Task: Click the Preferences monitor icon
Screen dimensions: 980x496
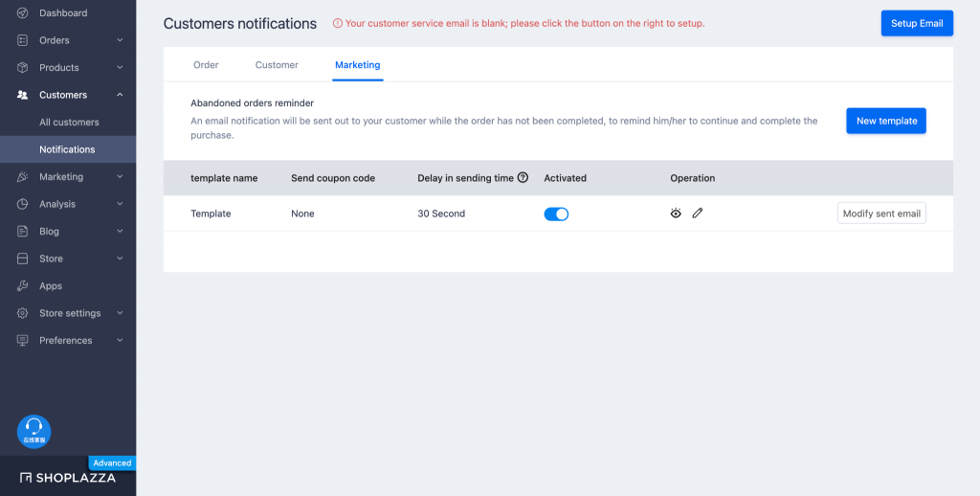Action: point(22,341)
